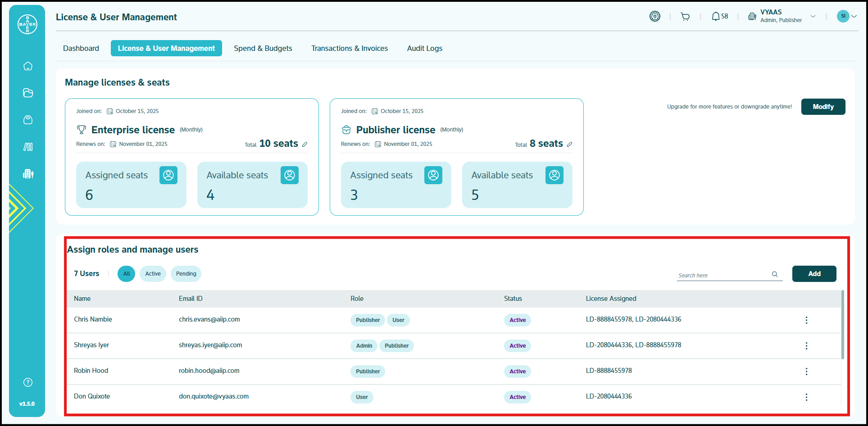The image size is (868, 426).
Task: Click the Bayer logo
Action: [x=27, y=24]
